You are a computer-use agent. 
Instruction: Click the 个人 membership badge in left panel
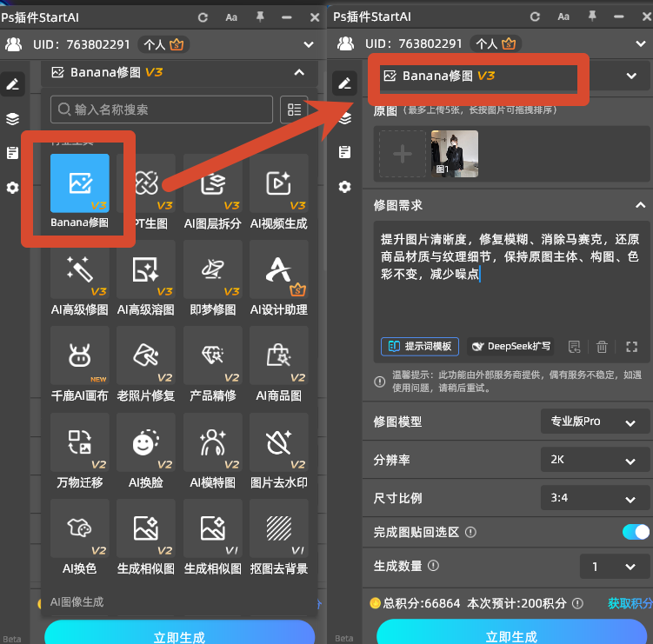(164, 44)
